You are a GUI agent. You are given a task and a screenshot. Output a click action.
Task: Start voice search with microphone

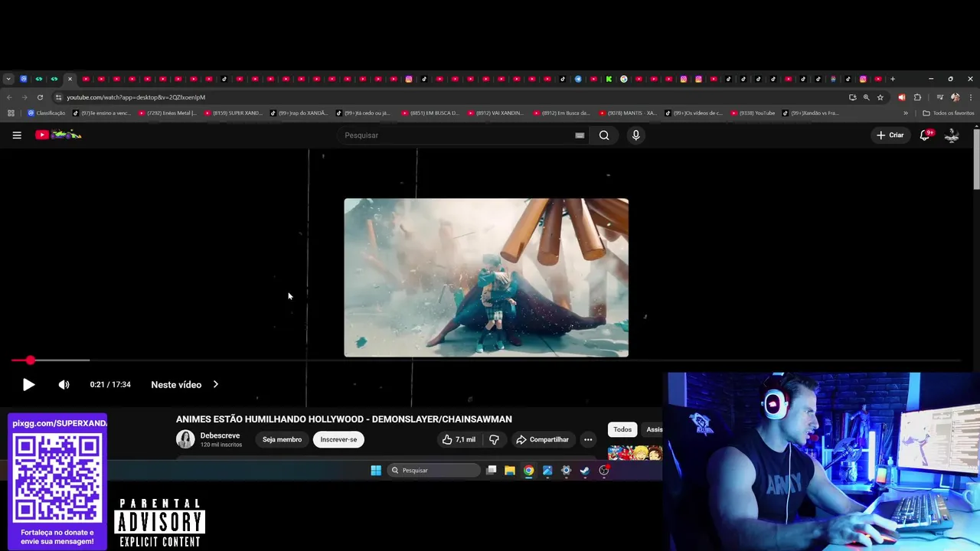click(x=635, y=135)
